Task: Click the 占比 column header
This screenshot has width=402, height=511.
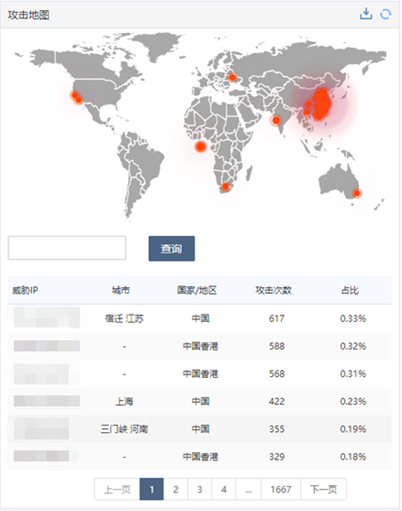Action: click(x=350, y=290)
